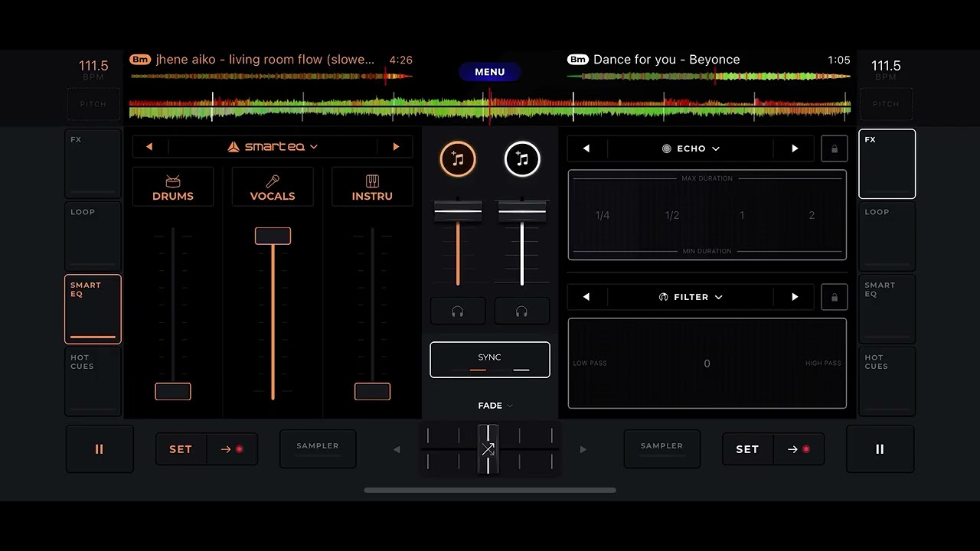Lock the Filter effect with the padlock
The height and width of the screenshot is (551, 980).
pos(835,297)
